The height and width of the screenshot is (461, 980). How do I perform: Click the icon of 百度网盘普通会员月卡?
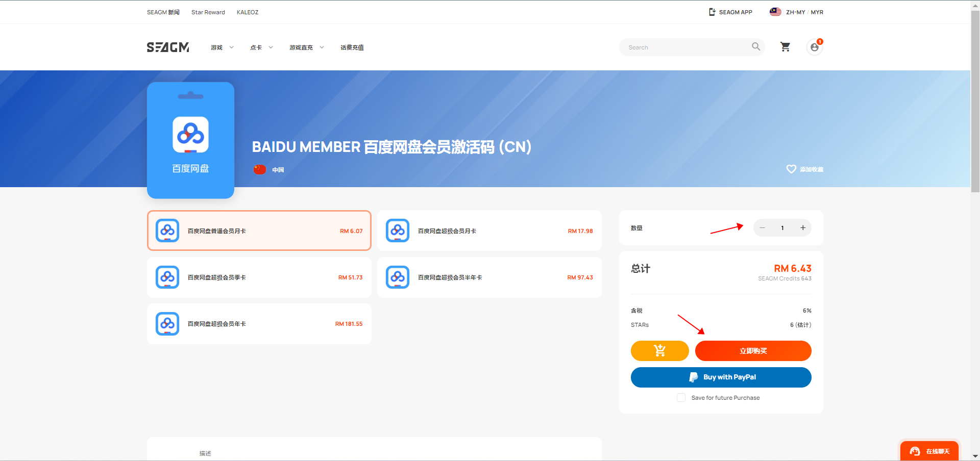[167, 231]
